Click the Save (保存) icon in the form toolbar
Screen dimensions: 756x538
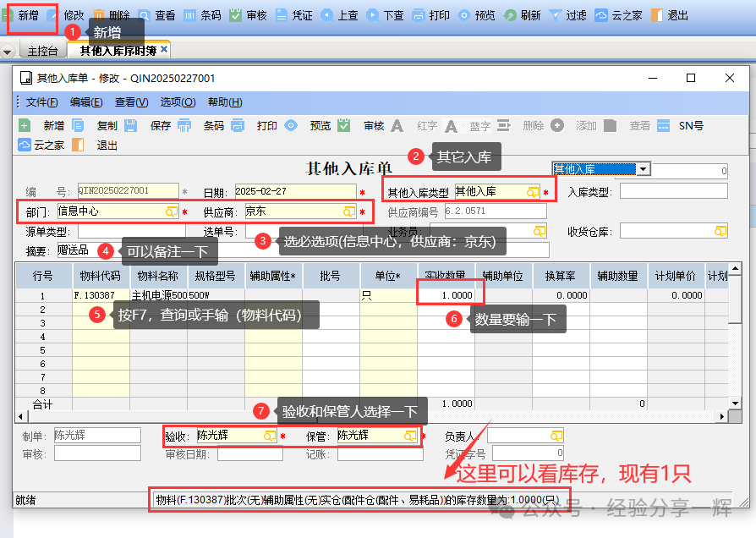[132, 125]
